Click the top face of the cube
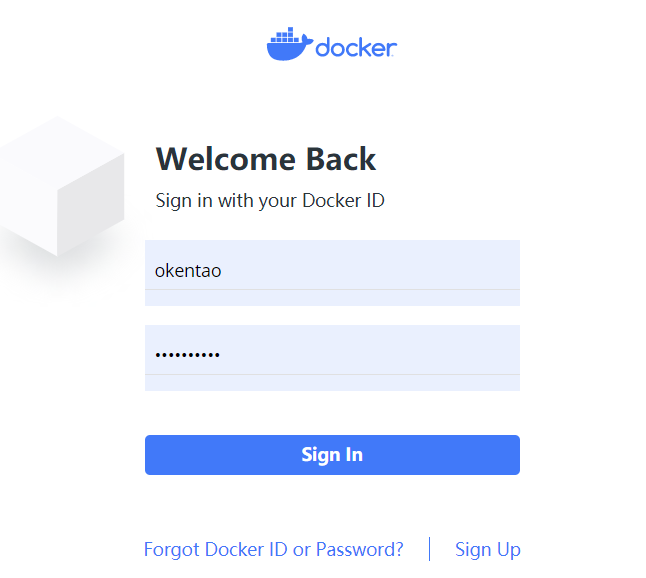The image size is (646, 578). pos(62,153)
